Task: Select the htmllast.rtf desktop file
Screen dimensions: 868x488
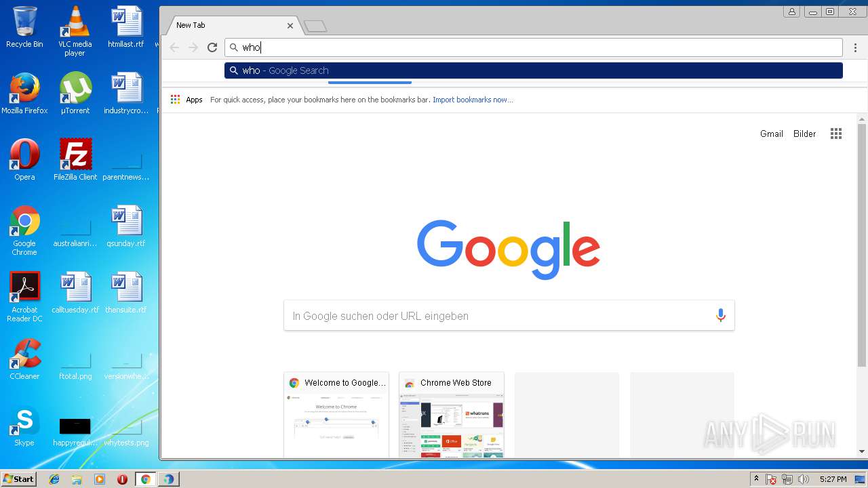Action: tap(126, 27)
